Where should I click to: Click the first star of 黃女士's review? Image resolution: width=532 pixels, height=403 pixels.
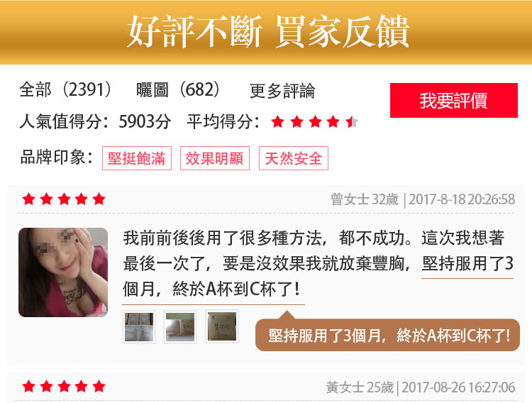28,387
